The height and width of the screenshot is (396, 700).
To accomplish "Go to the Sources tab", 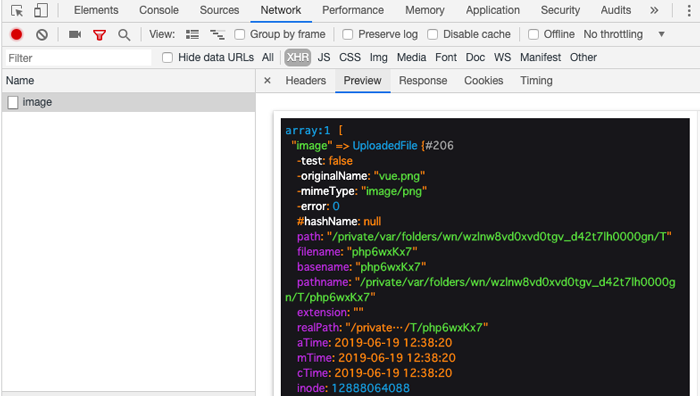I will (x=219, y=10).
